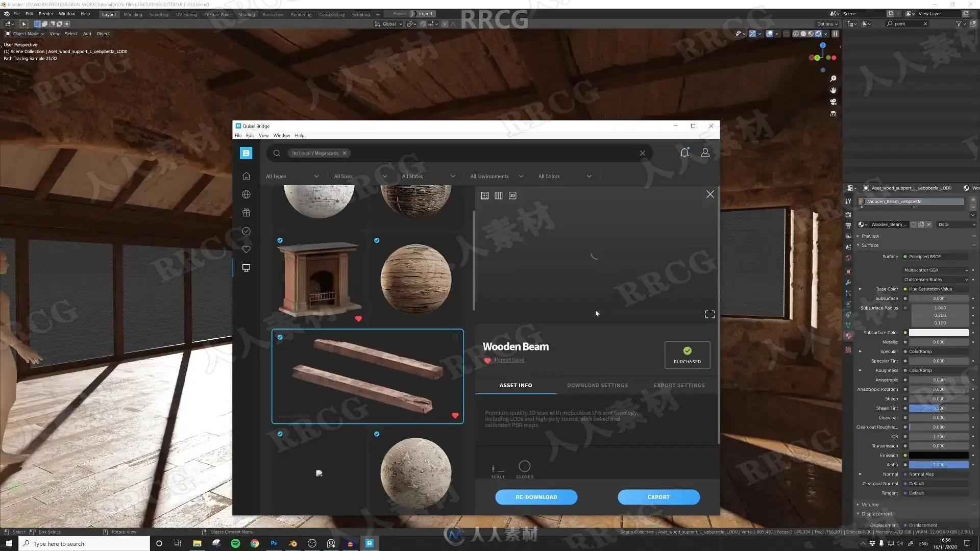Open favorites heart icon in Bridge sidebar
This screenshot has width=980, height=551.
(246, 249)
